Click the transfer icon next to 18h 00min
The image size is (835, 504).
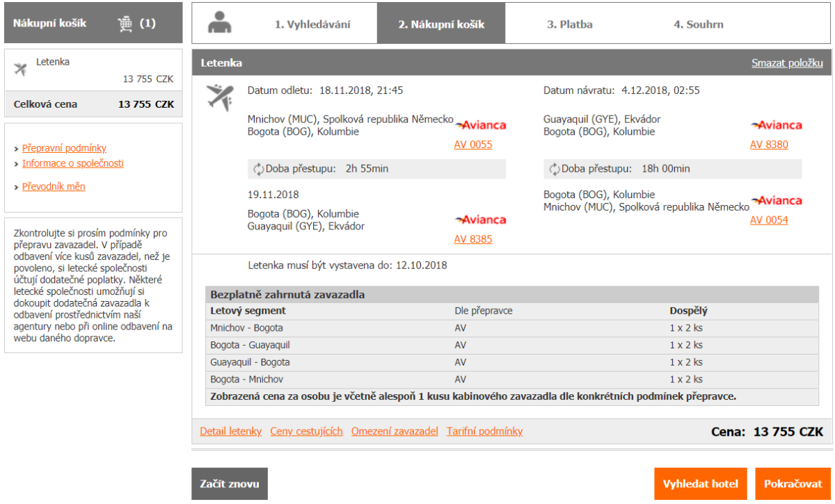tap(555, 169)
